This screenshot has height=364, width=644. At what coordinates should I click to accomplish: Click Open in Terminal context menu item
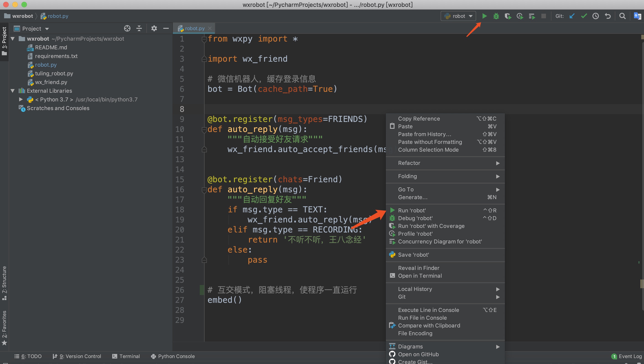click(420, 275)
